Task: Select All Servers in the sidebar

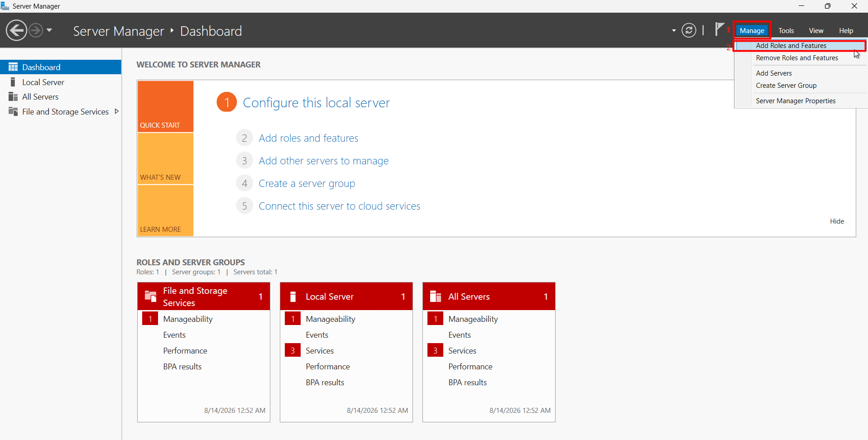Action: click(x=61, y=97)
